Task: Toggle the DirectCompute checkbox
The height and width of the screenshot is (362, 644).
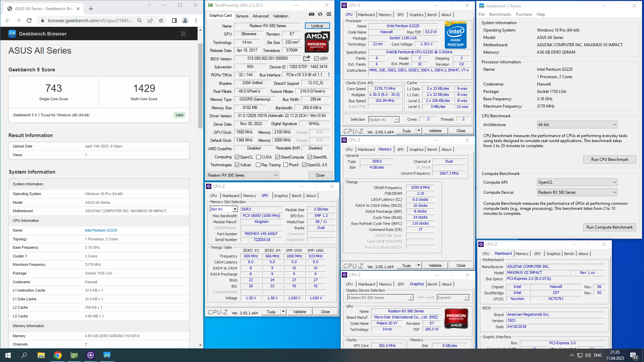Action: pos(277,157)
